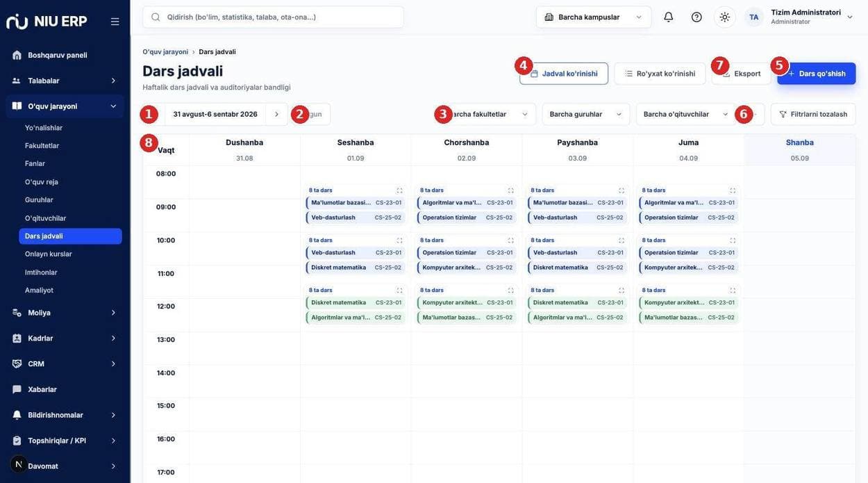Open the Barcha fakultetlar filter dropdown
The width and height of the screenshot is (868, 483).
click(x=486, y=114)
